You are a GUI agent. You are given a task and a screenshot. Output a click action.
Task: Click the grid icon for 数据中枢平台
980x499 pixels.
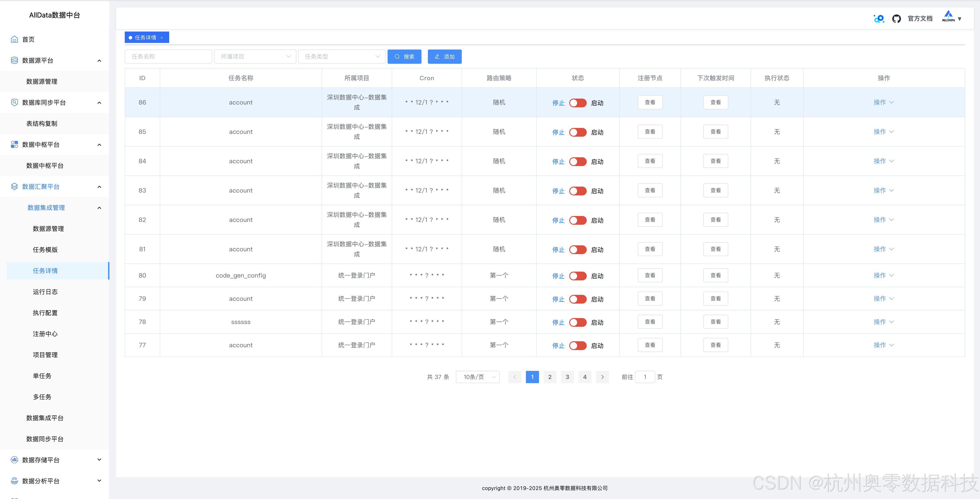pos(14,144)
